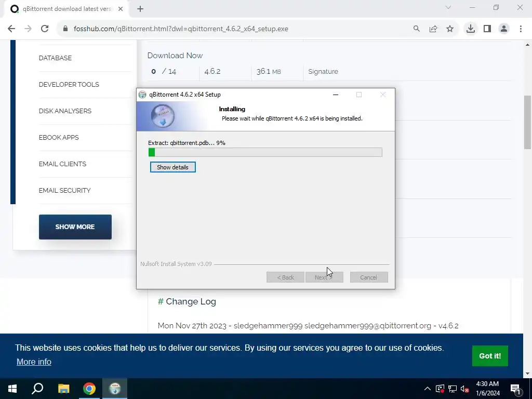
Task: Bookmark this page with the star icon
Action: 450,29
